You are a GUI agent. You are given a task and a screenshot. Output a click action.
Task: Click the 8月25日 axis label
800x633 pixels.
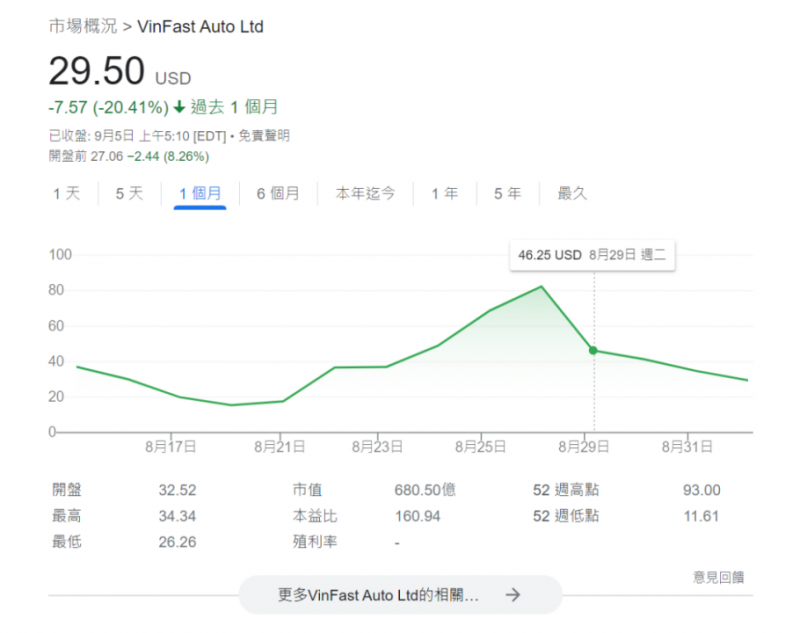tap(480, 447)
